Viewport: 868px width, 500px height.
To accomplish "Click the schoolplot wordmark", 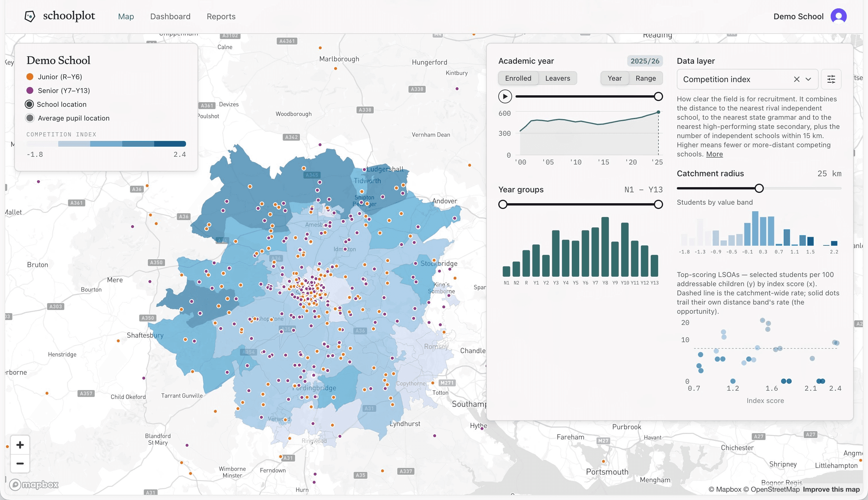I will 69,16.
